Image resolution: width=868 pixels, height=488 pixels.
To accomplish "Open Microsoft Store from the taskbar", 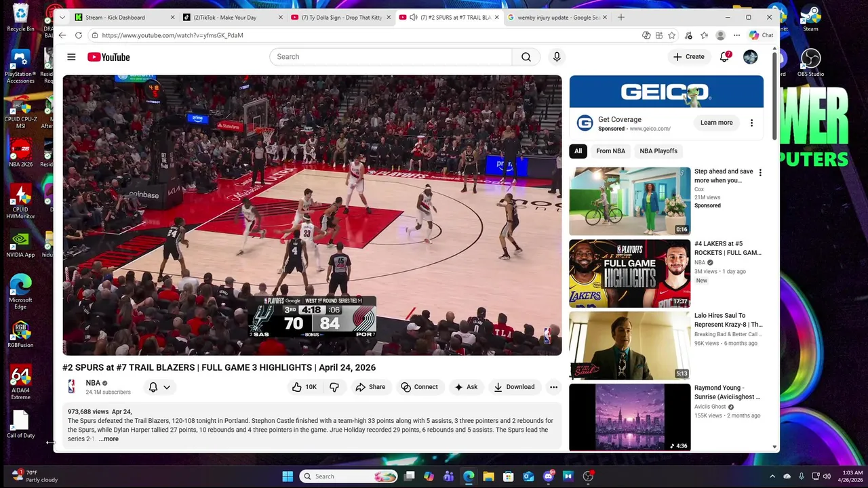I will pyautogui.click(x=509, y=476).
